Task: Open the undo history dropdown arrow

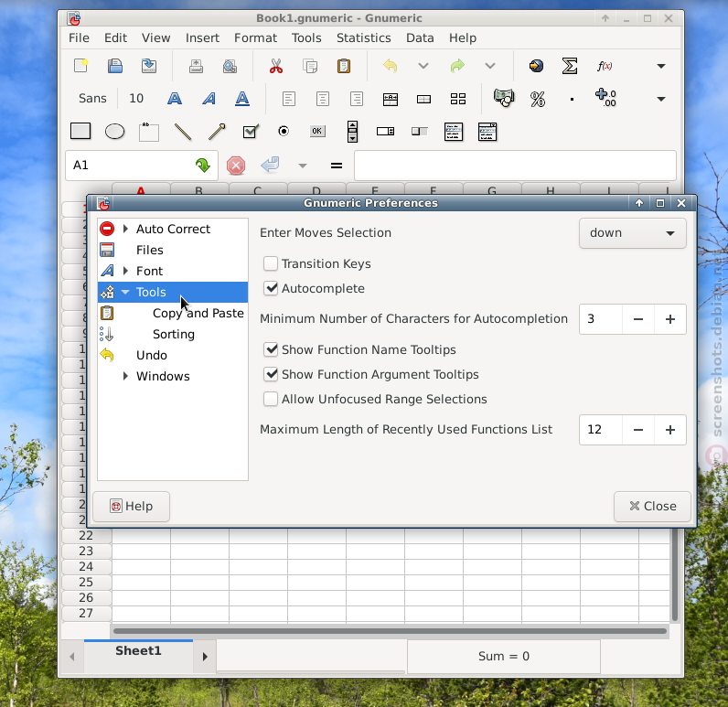Action: click(423, 66)
